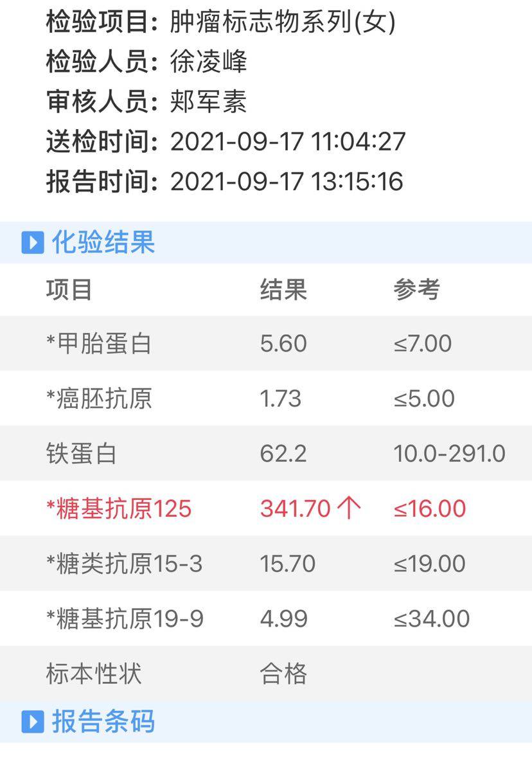Click the 项目 column header
The height and width of the screenshot is (761, 532).
click(x=69, y=290)
